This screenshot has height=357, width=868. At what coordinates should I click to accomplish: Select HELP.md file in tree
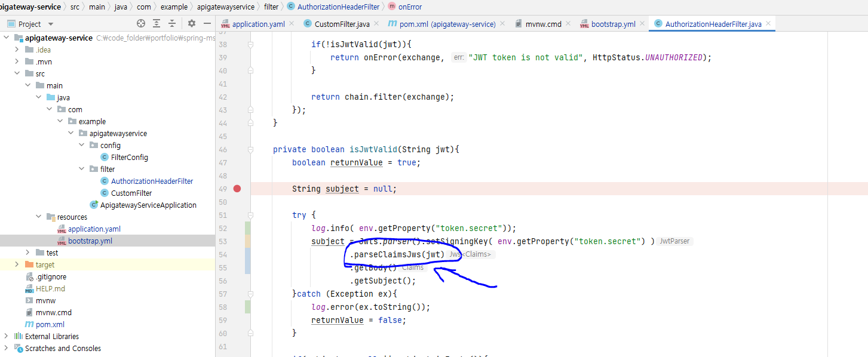[50, 288]
